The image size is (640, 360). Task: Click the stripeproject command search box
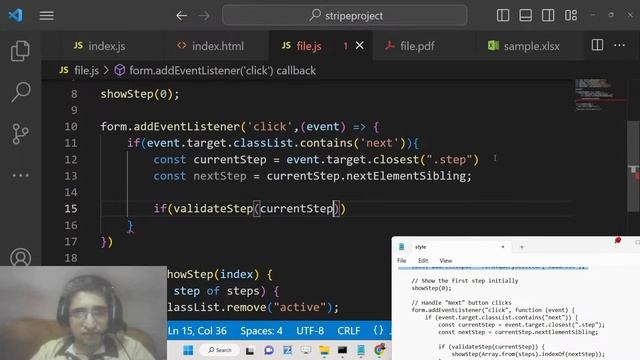345,16
